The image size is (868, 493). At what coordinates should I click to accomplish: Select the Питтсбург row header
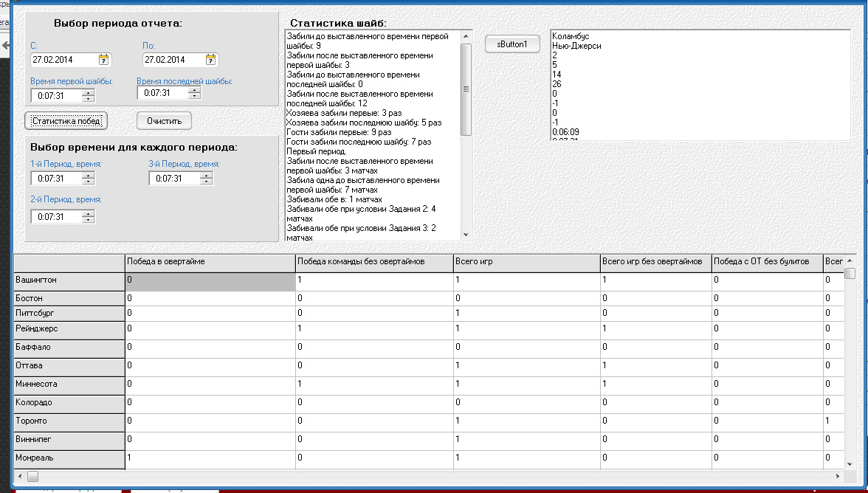(69, 313)
